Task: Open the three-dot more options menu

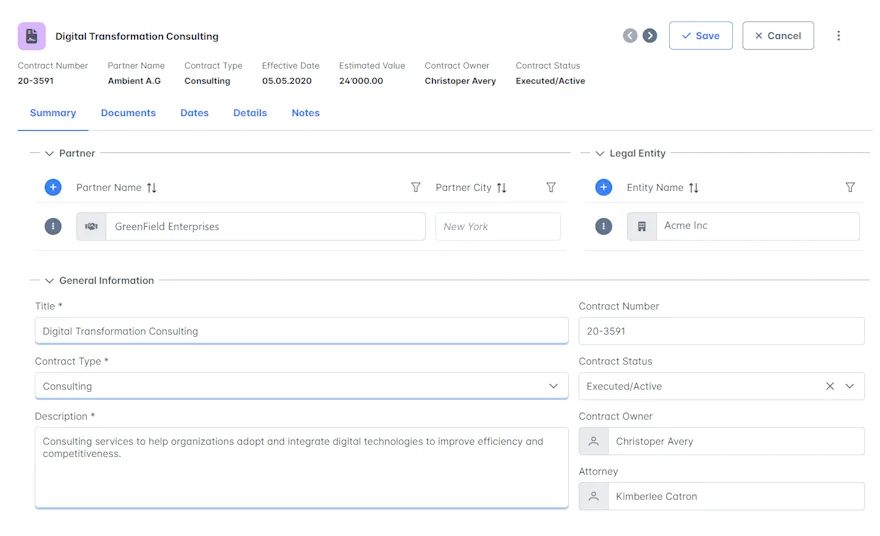Action: click(838, 36)
